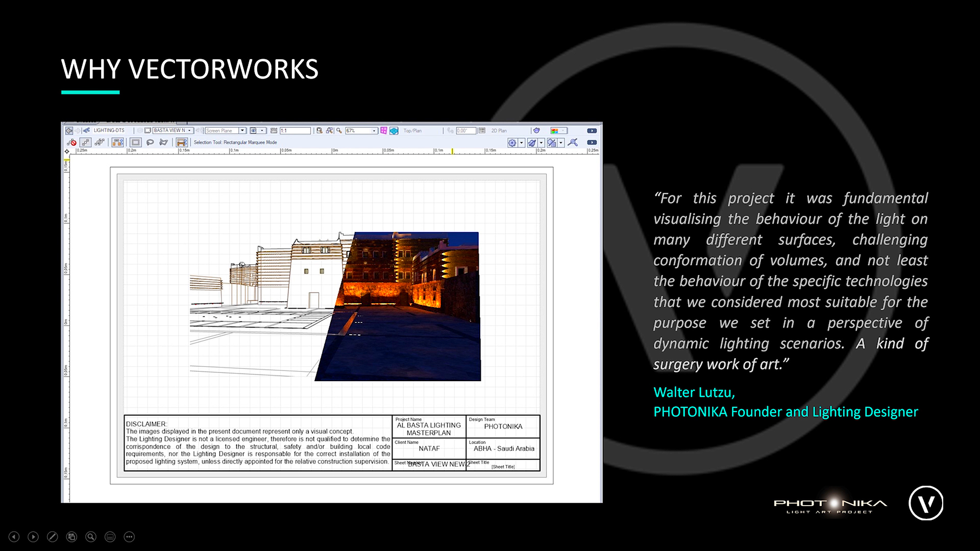Image resolution: width=980 pixels, height=551 pixels.
Task: Click the crossed magnifier tools icon
Action: (573, 142)
